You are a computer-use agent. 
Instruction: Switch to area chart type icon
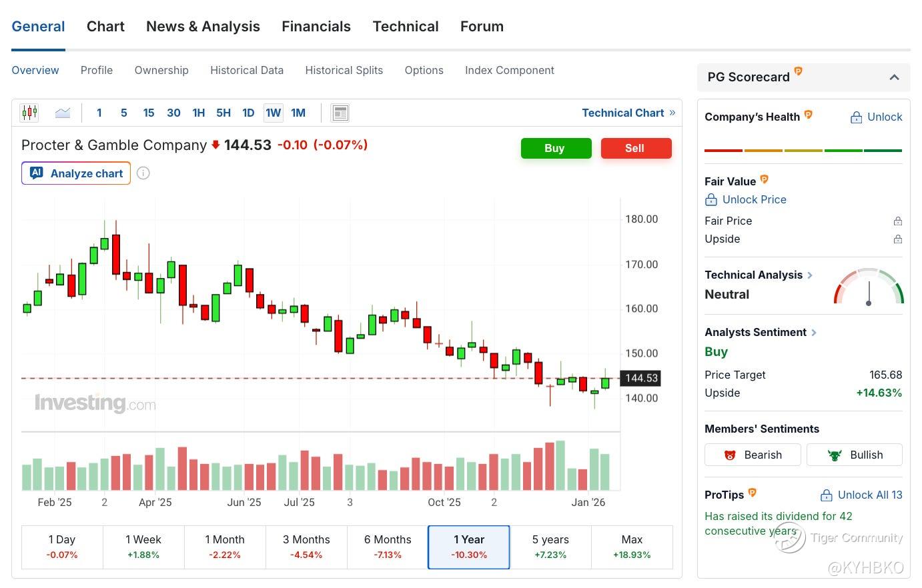pos(63,113)
